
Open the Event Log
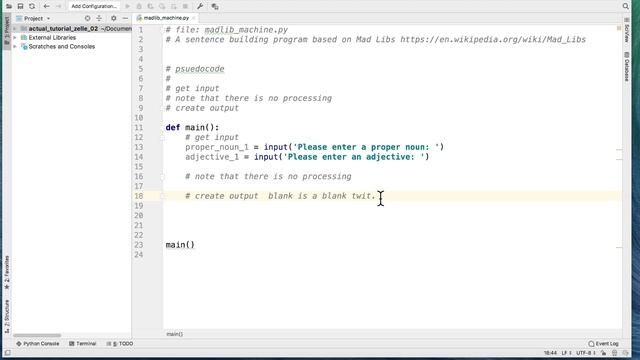coord(604,344)
